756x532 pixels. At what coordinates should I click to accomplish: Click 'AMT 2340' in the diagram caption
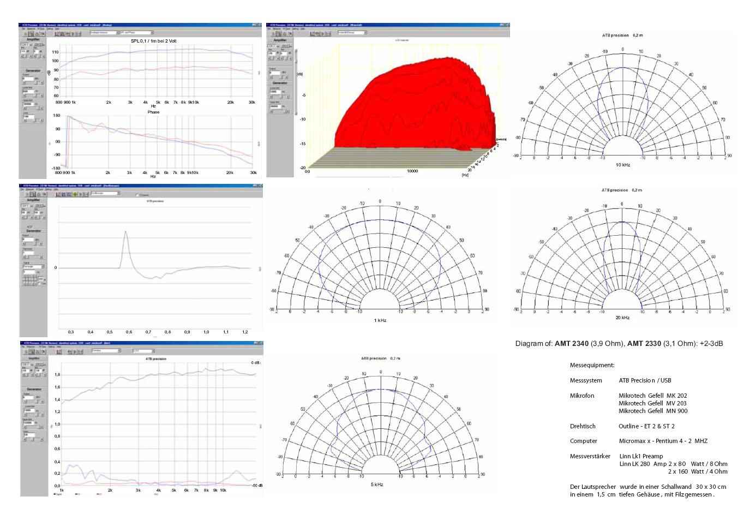(572, 344)
